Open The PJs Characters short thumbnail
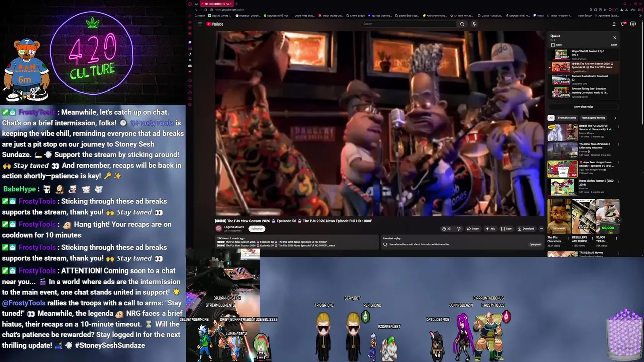Viewport: 644px width, 362px height. (559, 217)
